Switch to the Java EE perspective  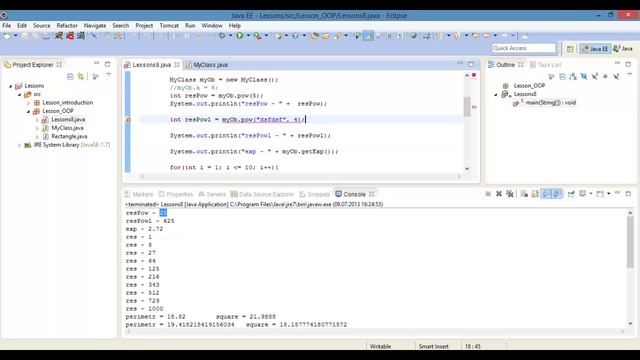coord(595,49)
